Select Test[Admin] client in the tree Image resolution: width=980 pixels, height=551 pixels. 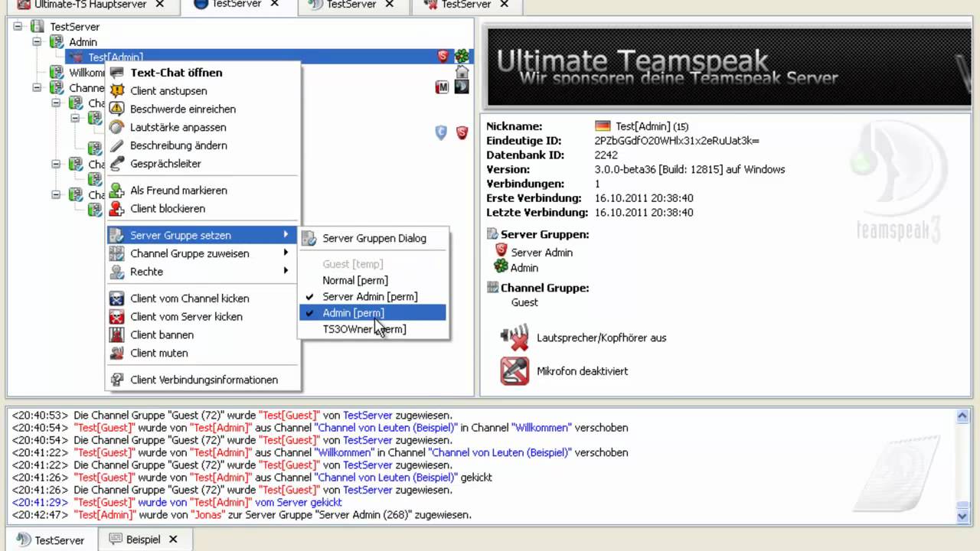click(x=116, y=57)
